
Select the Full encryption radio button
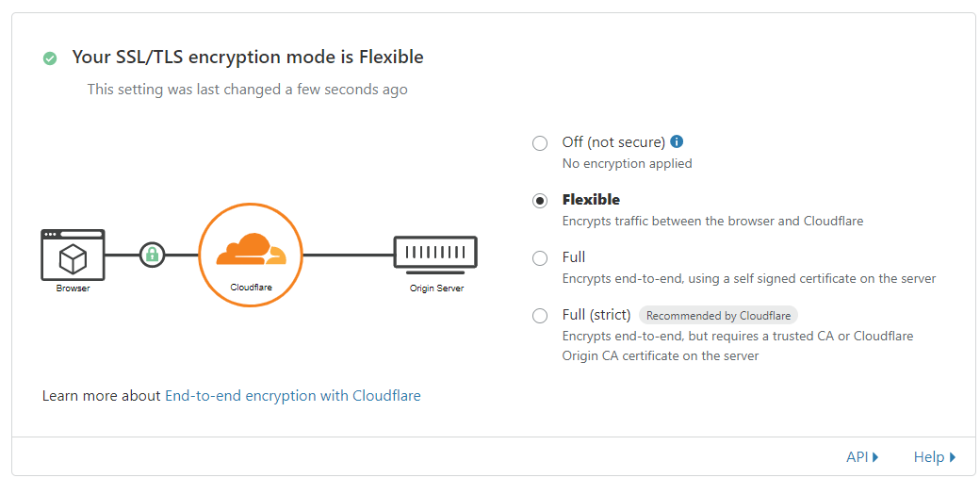pyautogui.click(x=540, y=258)
